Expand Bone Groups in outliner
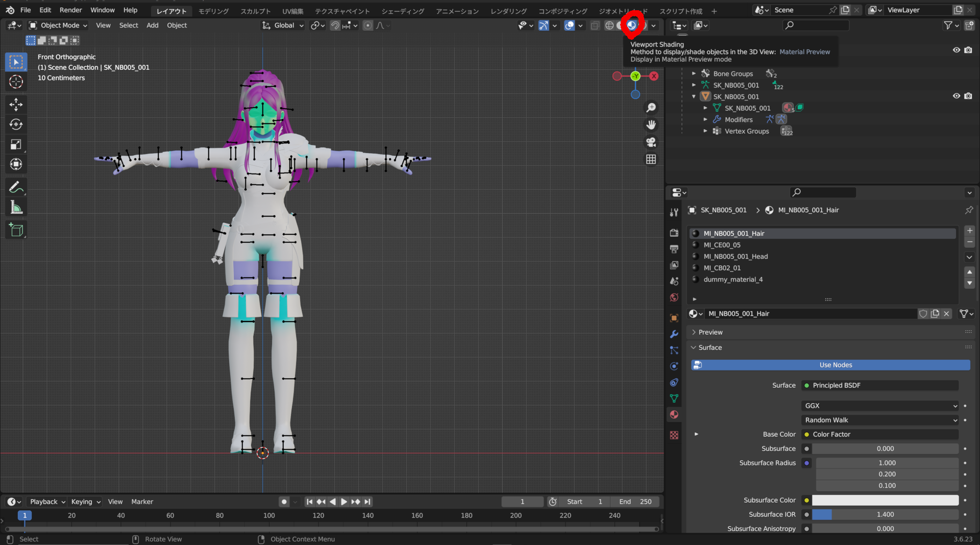980x545 pixels. click(x=694, y=74)
